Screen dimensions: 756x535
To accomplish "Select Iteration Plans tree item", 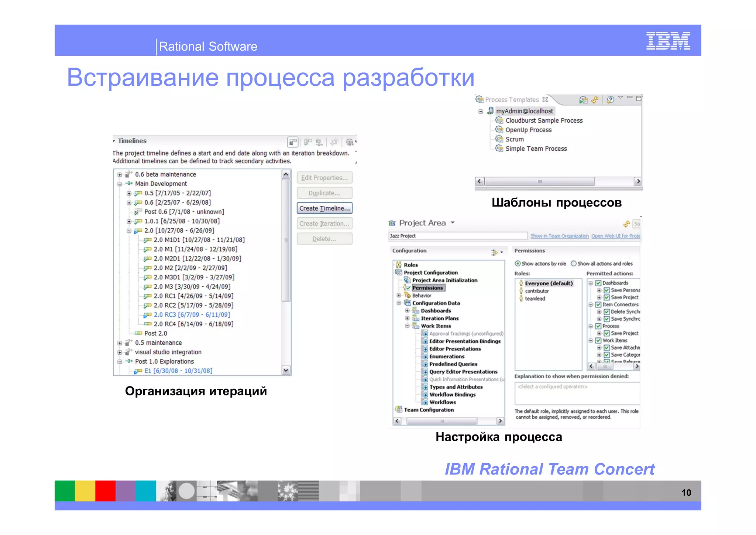I will pyautogui.click(x=440, y=318).
